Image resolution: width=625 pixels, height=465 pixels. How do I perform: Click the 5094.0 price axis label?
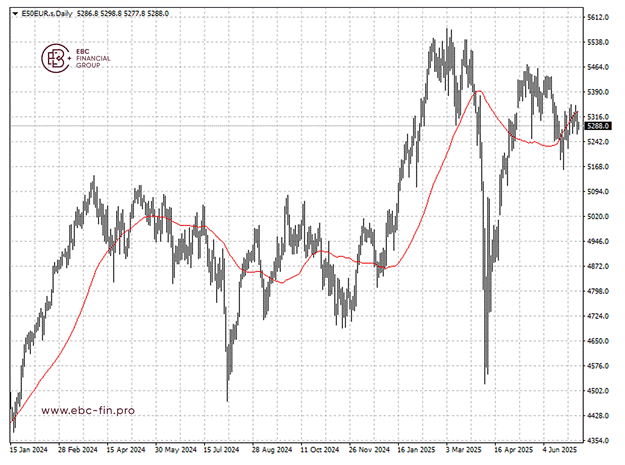598,191
